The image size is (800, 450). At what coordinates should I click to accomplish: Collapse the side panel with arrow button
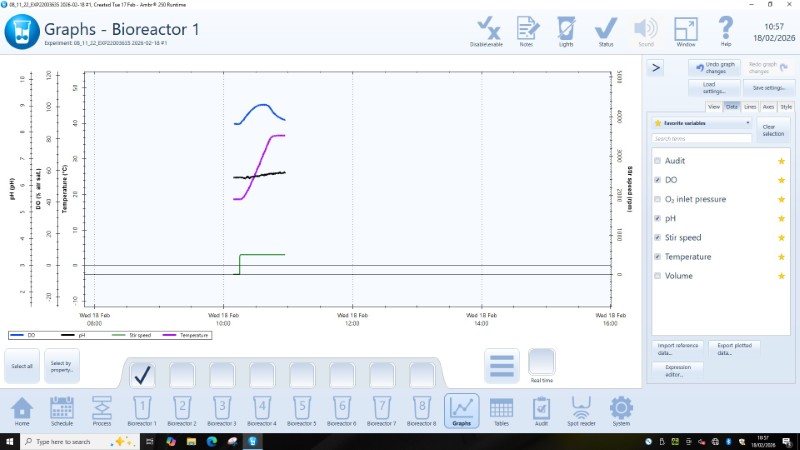pos(656,68)
